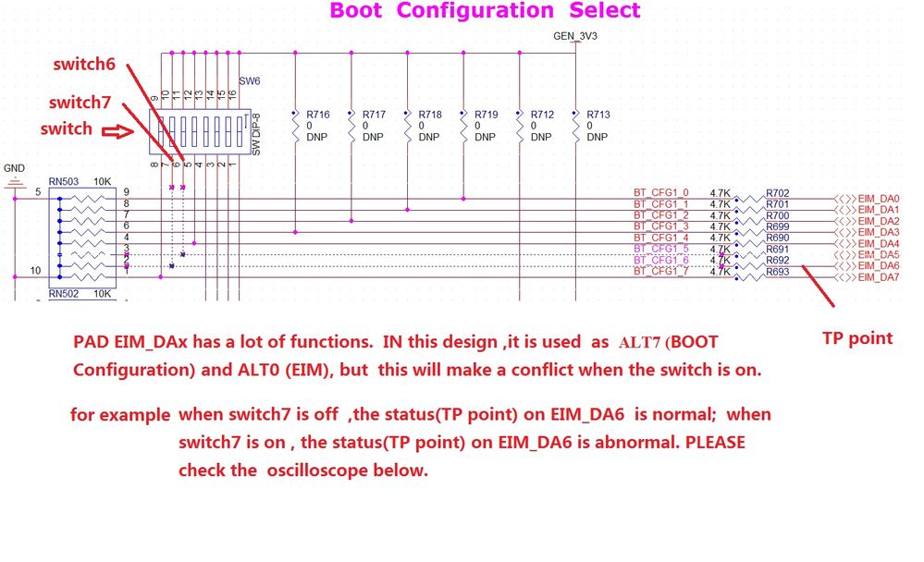Select the BT_CFG1_5 net name
Screen dimensions: 924x562
[660, 249]
